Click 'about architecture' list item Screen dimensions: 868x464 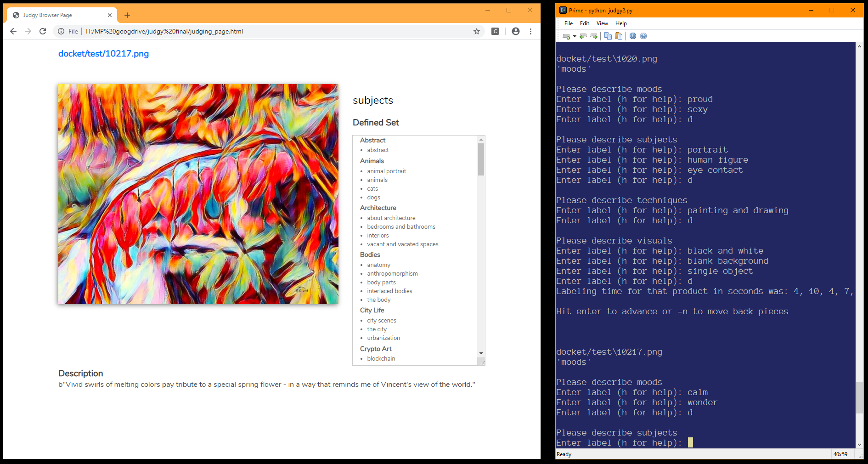391,218
